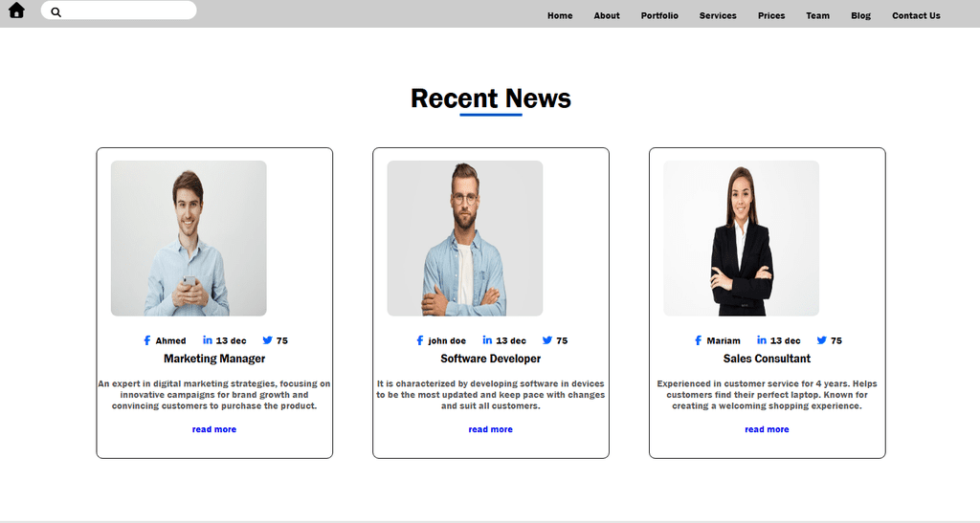Open read more under Marketing Manager
This screenshot has height=523, width=980.
click(x=214, y=429)
